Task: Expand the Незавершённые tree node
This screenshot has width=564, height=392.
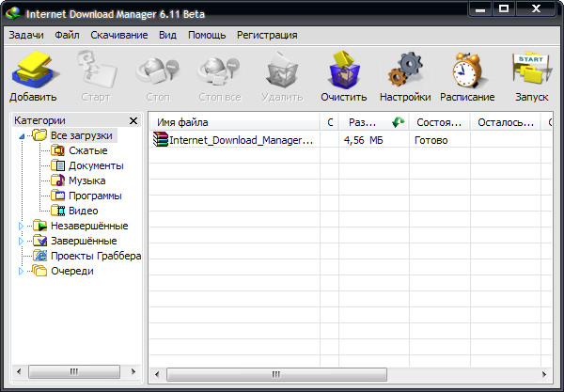Action: (22, 226)
